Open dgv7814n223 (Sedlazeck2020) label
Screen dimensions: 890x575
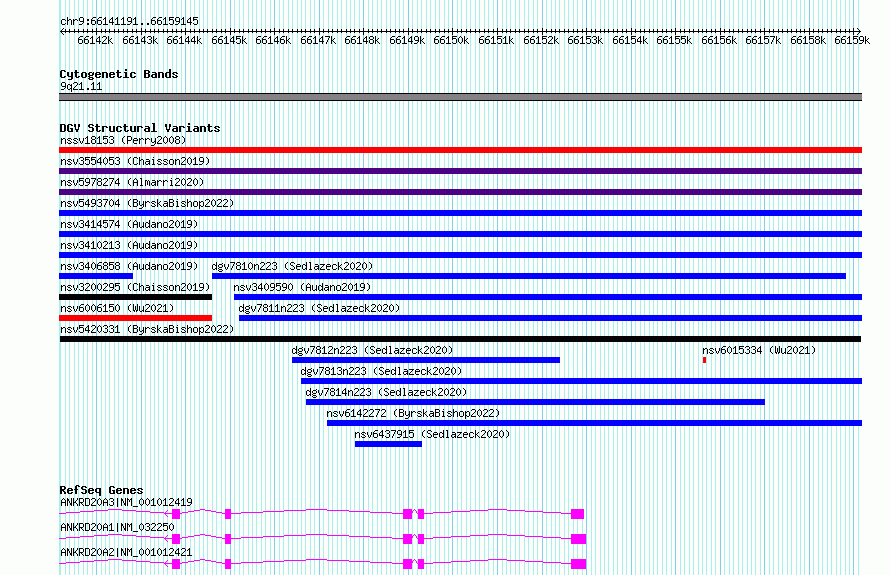point(387,392)
